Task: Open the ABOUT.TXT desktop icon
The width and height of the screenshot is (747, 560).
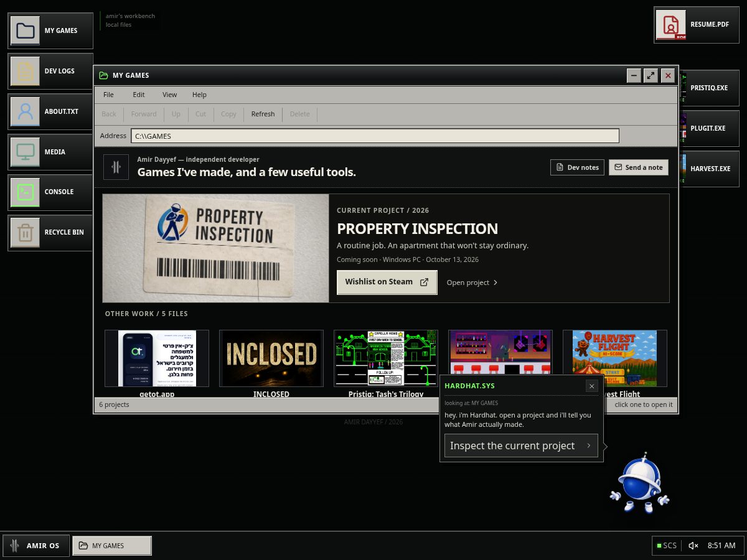Action: click(50, 111)
